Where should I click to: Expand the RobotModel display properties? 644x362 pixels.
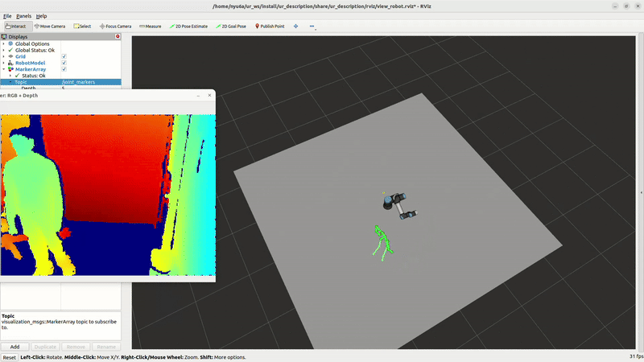(x=4, y=63)
